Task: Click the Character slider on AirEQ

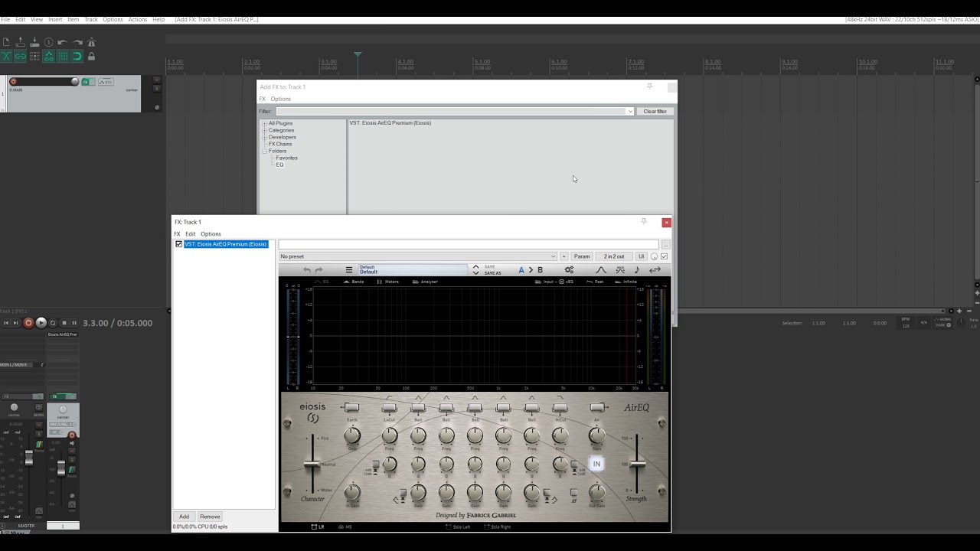Action: 311,464
